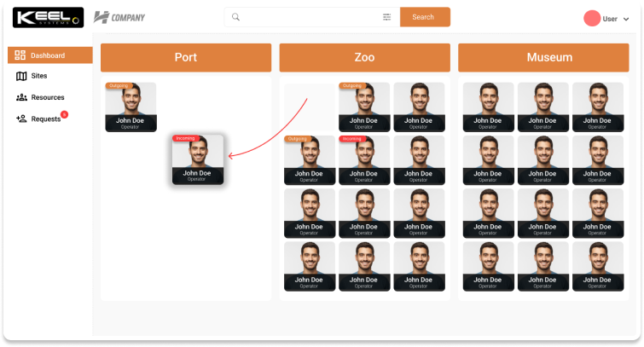
Task: Open Requests notification badge
Action: pos(64,114)
